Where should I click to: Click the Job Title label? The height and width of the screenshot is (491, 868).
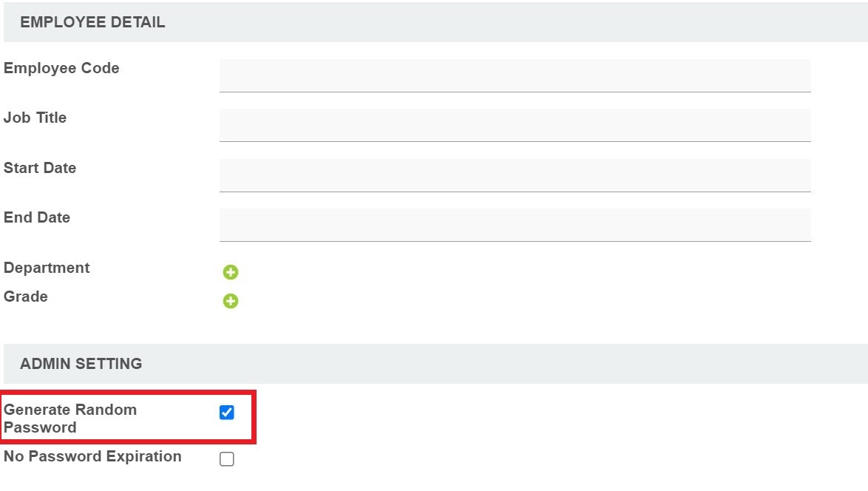(x=35, y=118)
